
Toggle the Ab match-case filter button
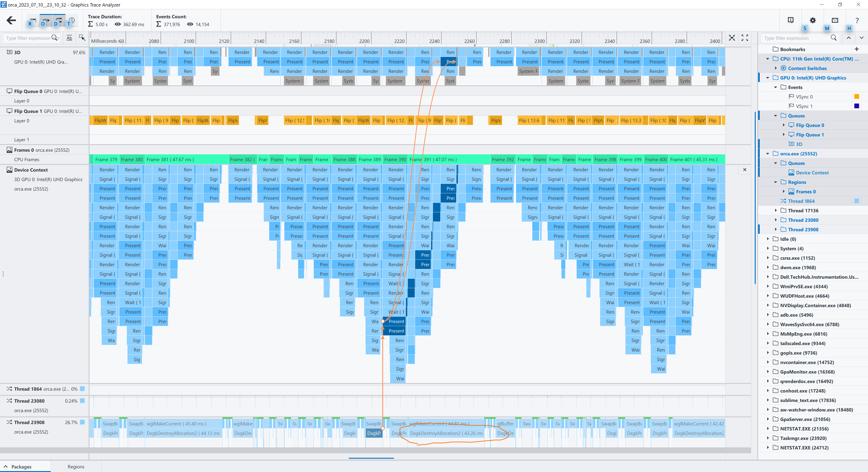tap(69, 38)
